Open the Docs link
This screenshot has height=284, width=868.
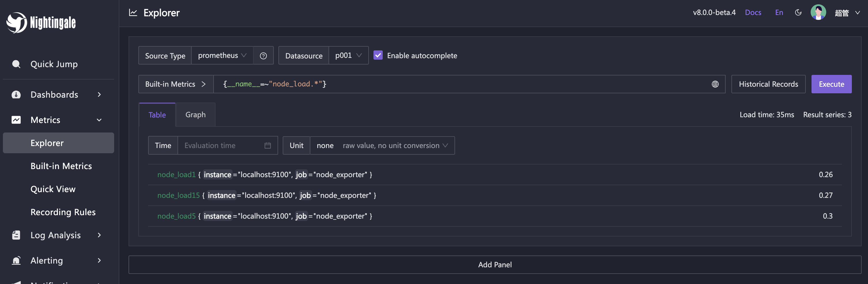[x=753, y=12]
